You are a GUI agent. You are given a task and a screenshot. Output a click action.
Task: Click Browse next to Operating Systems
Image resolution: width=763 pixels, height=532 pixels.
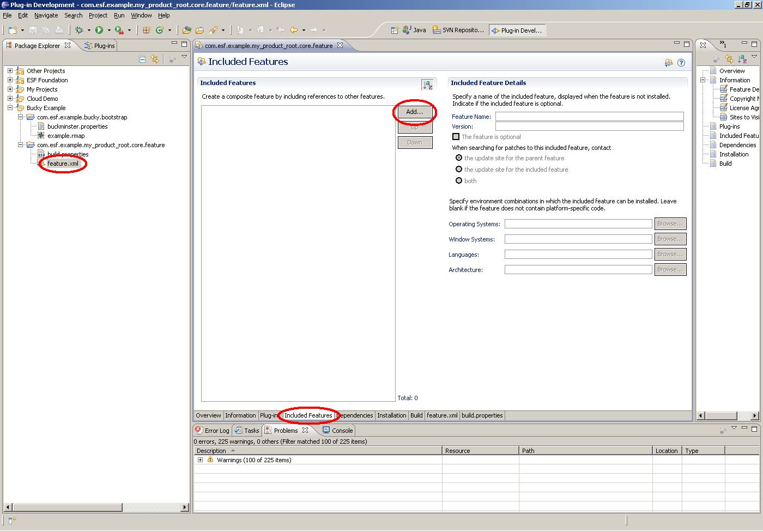[670, 223]
